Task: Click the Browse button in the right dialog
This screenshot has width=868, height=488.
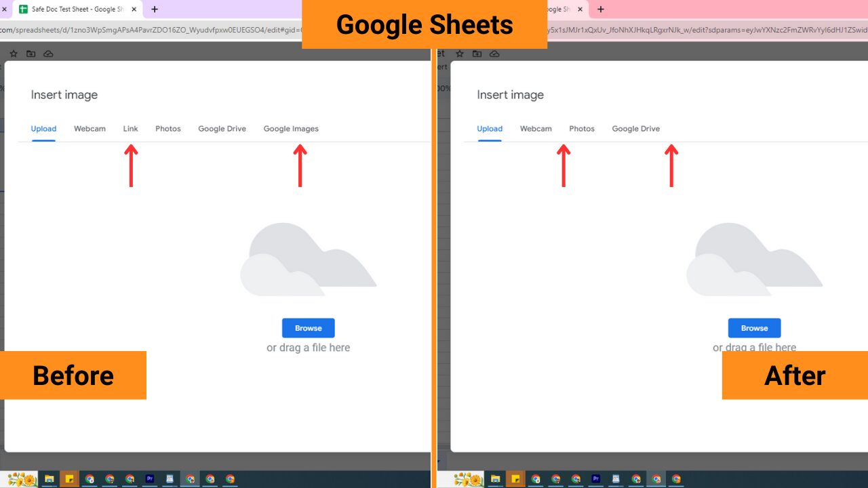Action: pyautogui.click(x=754, y=328)
